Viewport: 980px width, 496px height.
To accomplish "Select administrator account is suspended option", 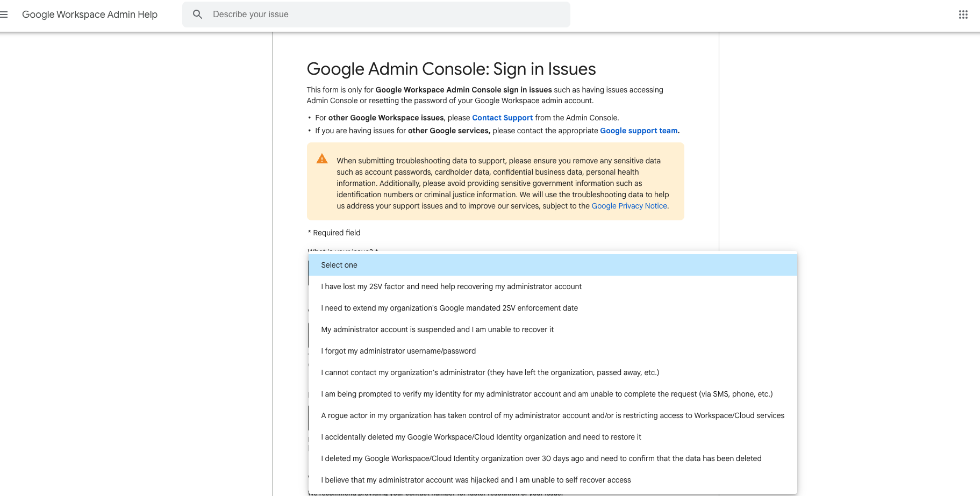I will [x=553, y=329].
